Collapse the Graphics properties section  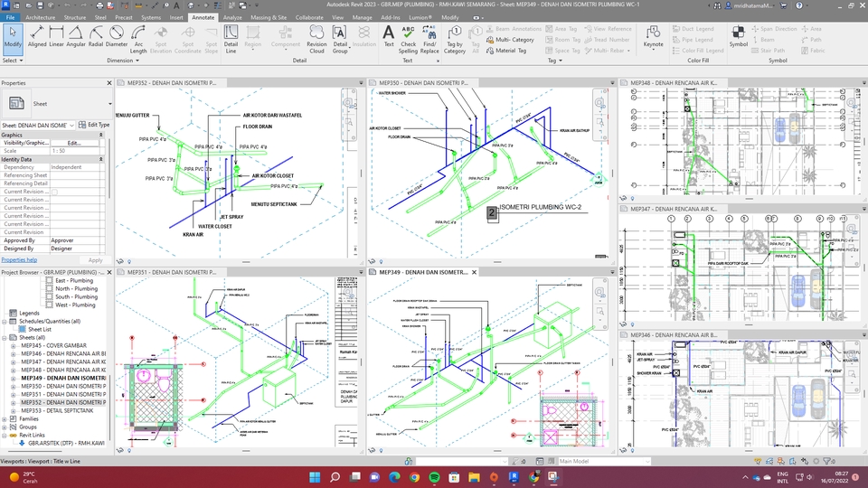[x=100, y=135]
